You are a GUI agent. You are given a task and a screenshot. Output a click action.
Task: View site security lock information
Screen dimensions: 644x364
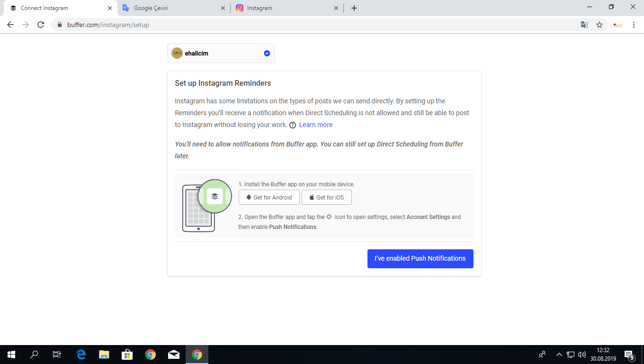tap(60, 25)
